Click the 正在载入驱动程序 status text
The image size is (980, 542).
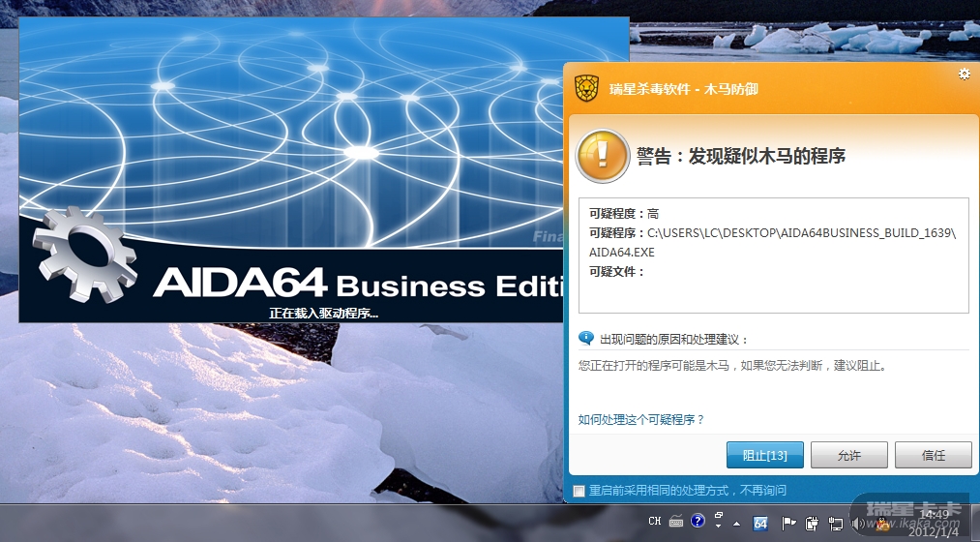(x=324, y=314)
